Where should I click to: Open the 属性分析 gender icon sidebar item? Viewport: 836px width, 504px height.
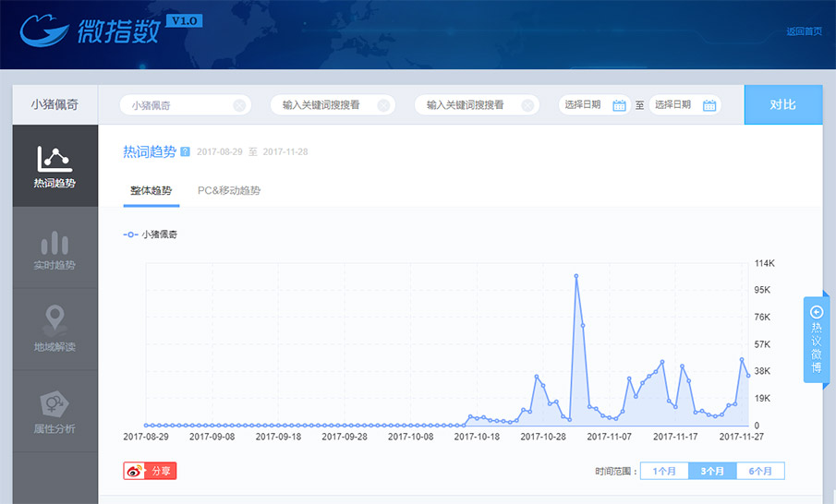pyautogui.click(x=55, y=412)
